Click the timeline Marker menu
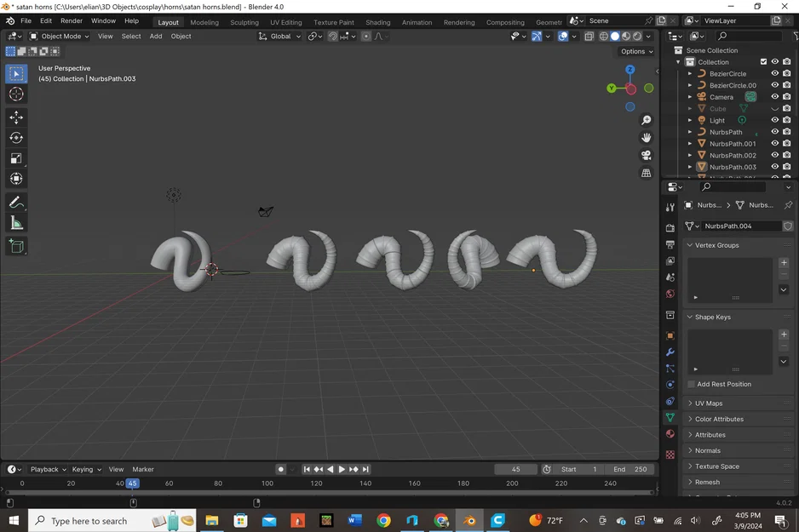The height and width of the screenshot is (532, 799). coord(143,469)
